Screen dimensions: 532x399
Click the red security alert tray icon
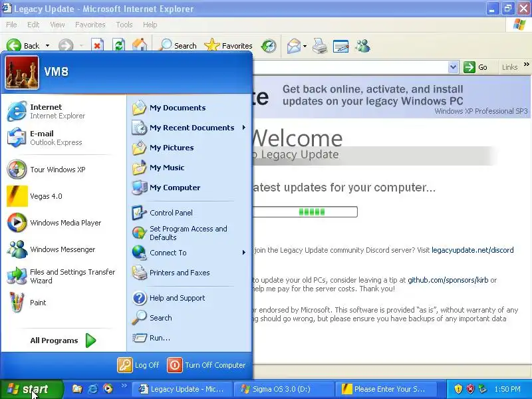click(x=470, y=389)
